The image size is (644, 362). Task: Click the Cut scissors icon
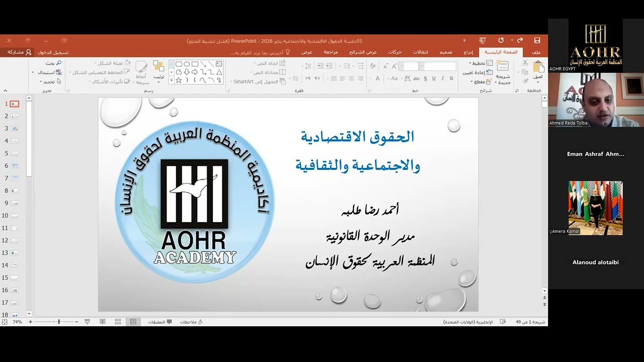pos(525,63)
